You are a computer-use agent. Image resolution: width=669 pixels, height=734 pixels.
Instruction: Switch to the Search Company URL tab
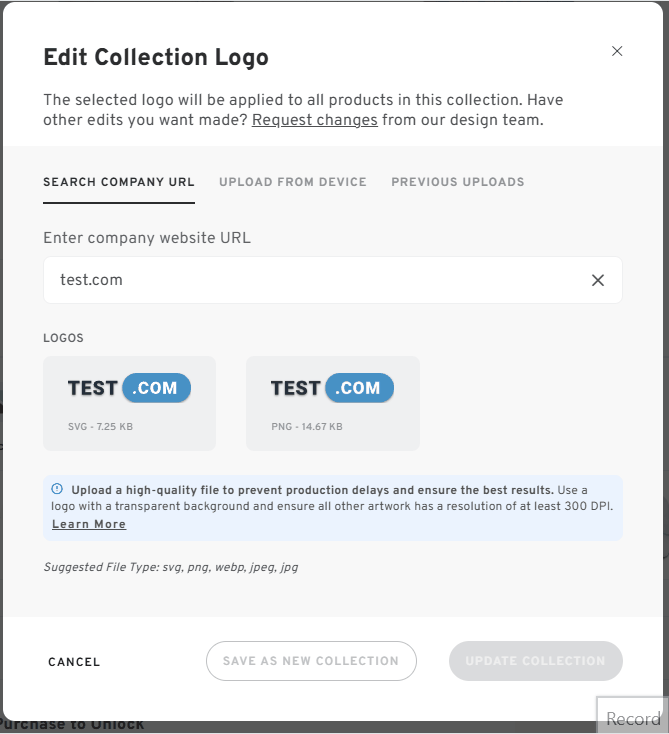(119, 182)
